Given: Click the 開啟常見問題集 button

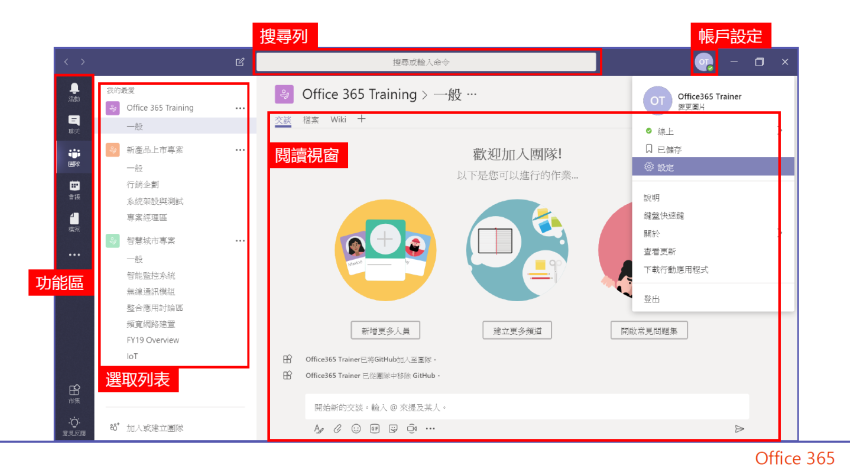Looking at the screenshot, I should click(649, 331).
